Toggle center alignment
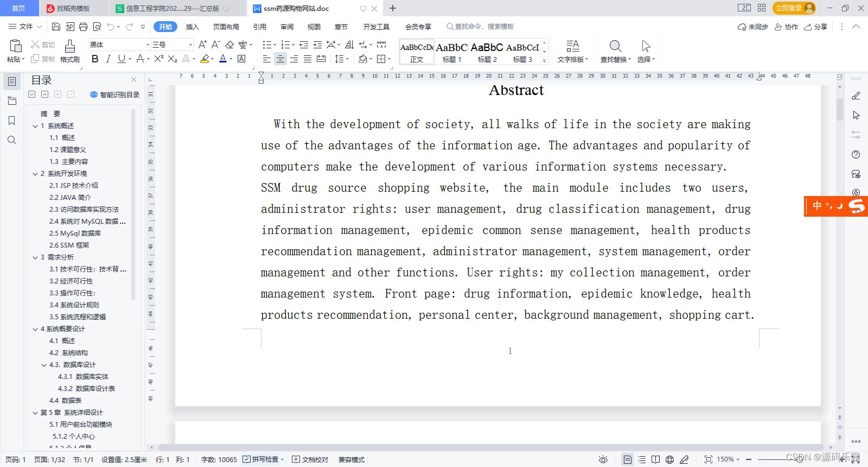 click(280, 59)
